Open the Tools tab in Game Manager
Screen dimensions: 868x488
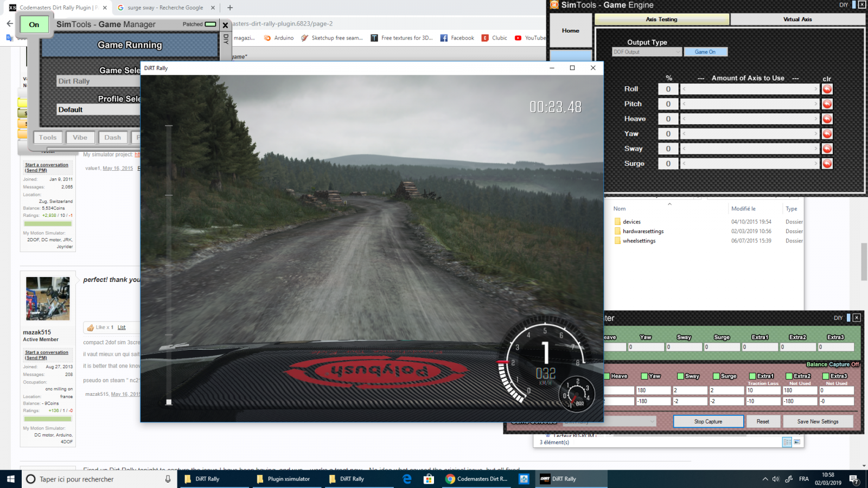[48, 138]
